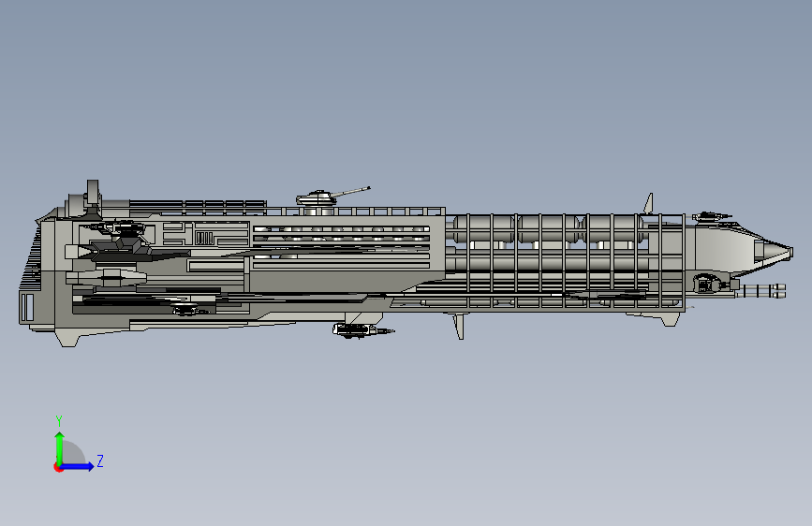
Task: Click the blue Z axis arrow
Action: tap(78, 466)
